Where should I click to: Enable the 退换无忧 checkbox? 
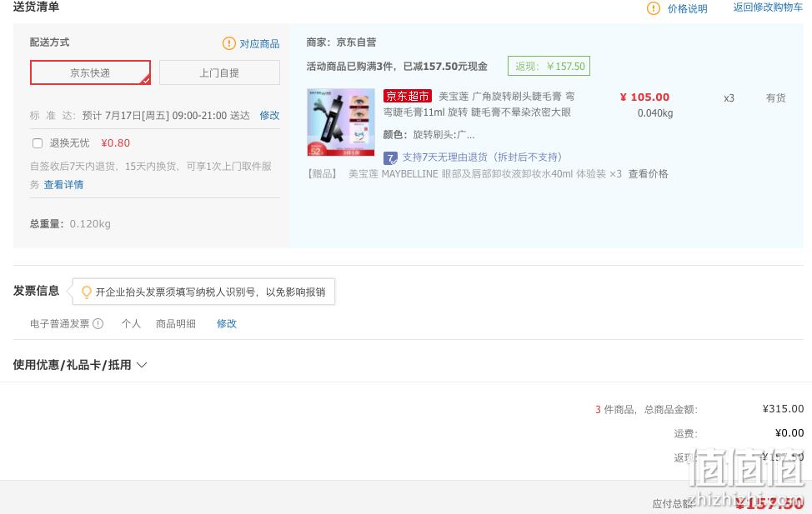point(38,143)
